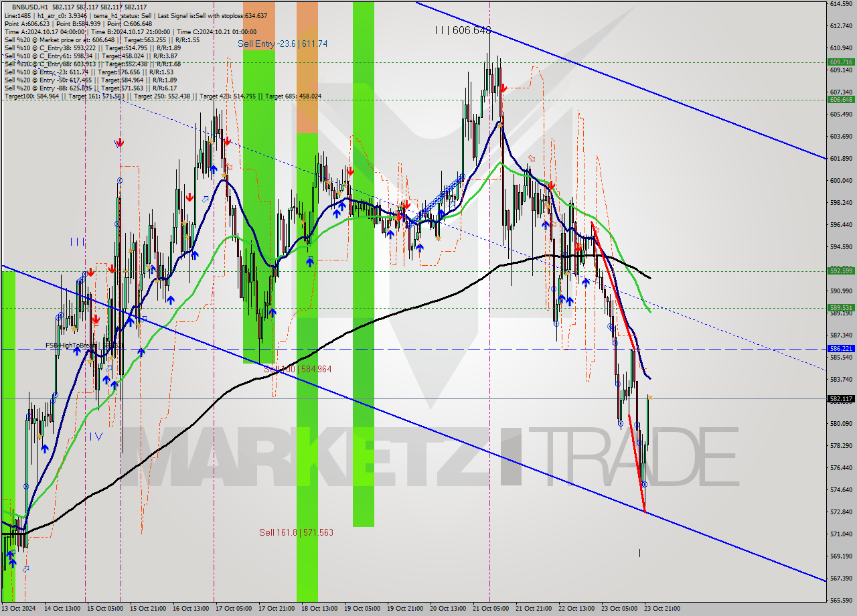Click the green price tag 606.648 on axis

tap(841, 99)
